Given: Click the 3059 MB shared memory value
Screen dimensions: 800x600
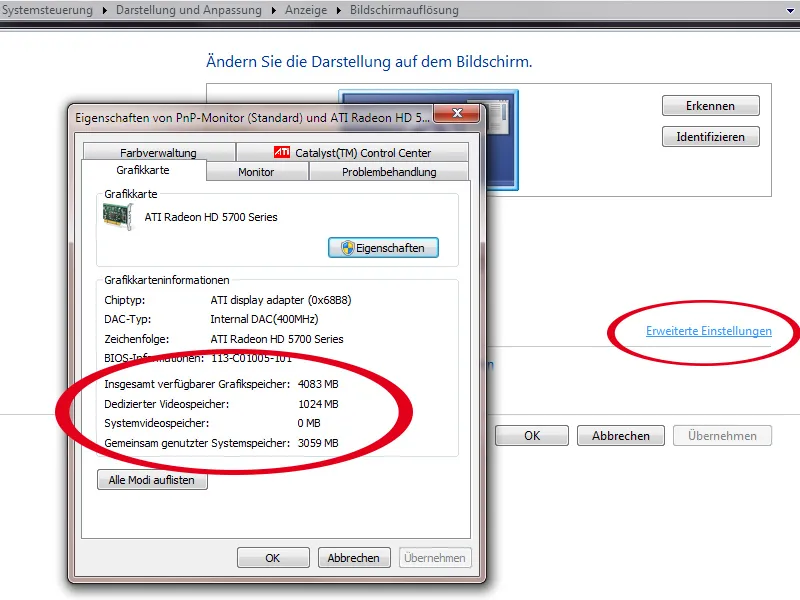Looking at the screenshot, I should (x=318, y=443).
